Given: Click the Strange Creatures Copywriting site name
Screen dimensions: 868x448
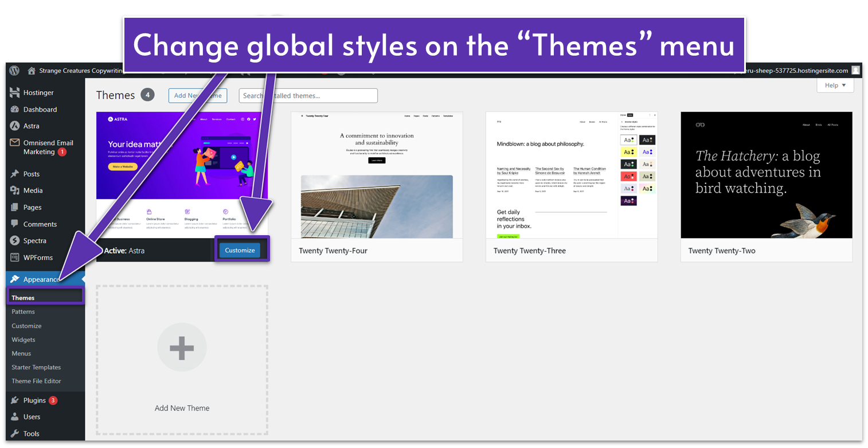Looking at the screenshot, I should (x=81, y=71).
